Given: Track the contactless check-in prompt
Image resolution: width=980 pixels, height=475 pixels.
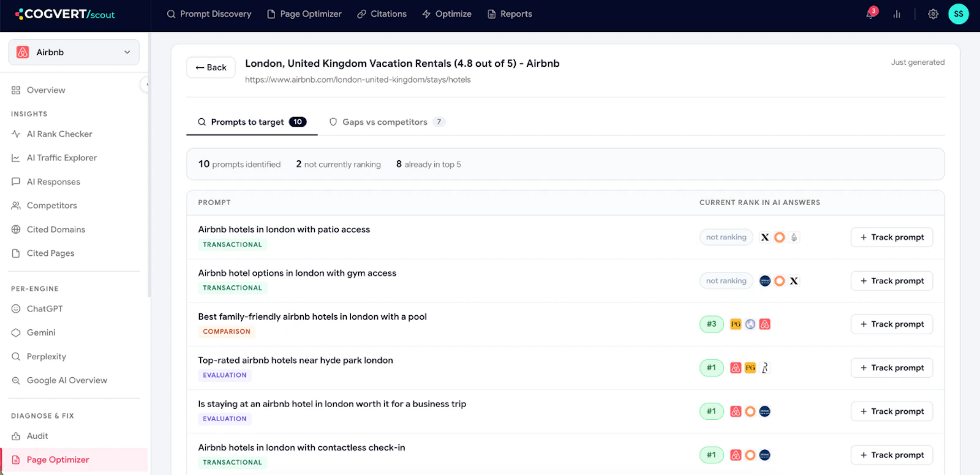Looking at the screenshot, I should (x=892, y=455).
